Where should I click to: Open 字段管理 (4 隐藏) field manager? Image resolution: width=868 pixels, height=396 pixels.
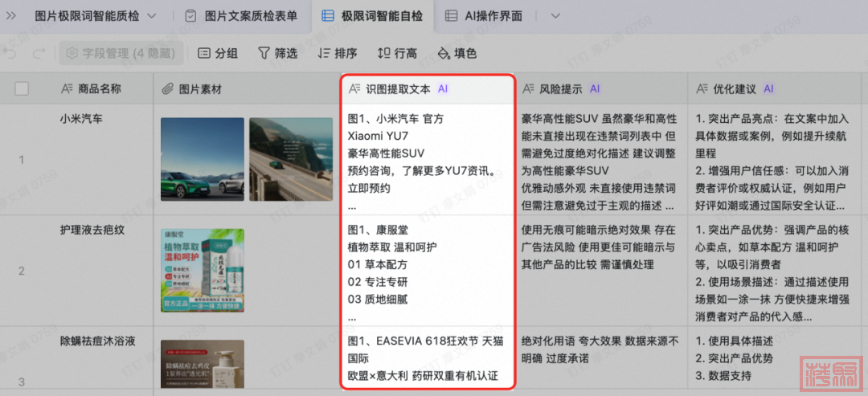tap(121, 53)
